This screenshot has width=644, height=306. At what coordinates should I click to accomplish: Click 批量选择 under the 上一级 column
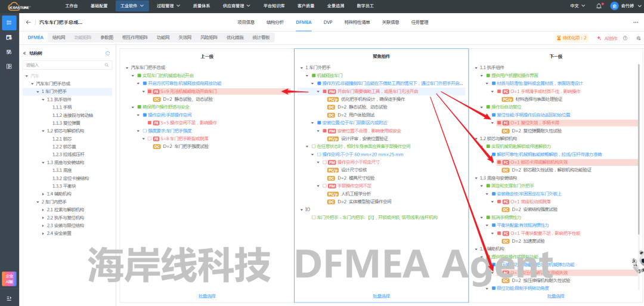pos(207,296)
